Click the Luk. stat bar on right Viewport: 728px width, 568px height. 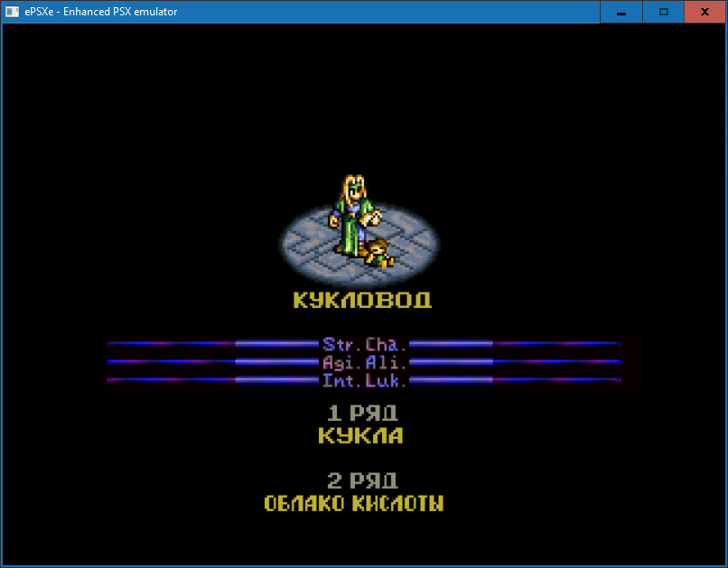click(x=516, y=380)
